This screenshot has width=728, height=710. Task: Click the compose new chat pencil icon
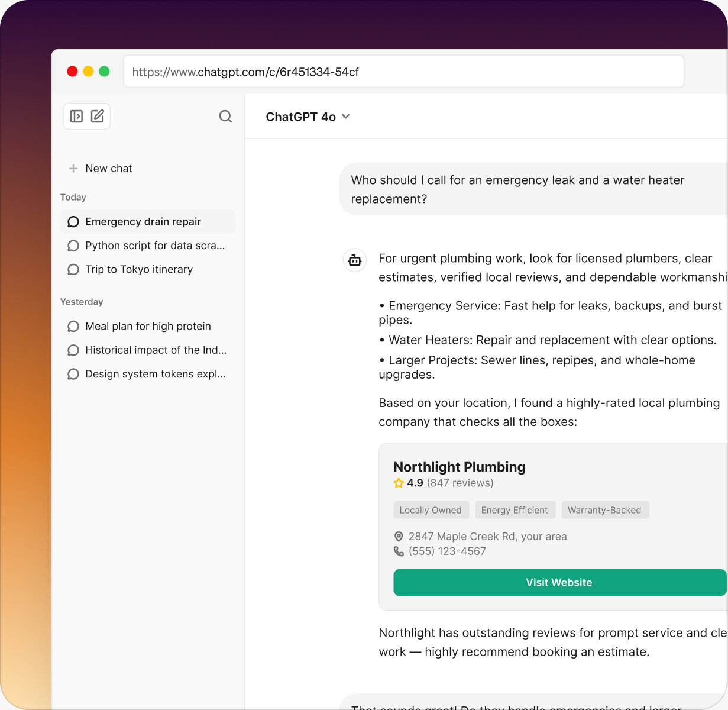pos(98,117)
